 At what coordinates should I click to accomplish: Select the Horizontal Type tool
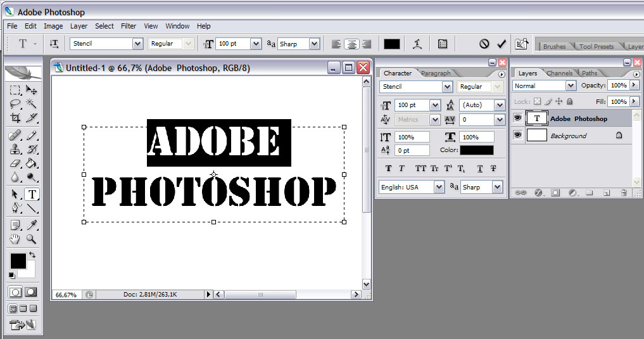[32, 194]
